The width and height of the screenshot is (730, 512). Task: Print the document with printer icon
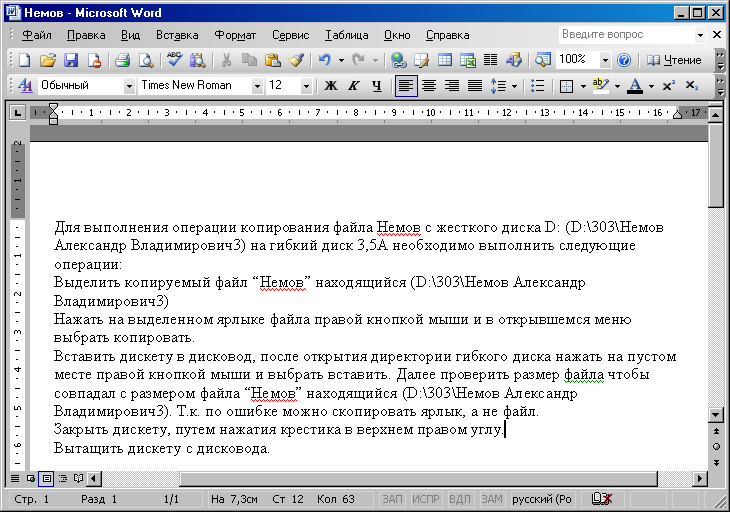[122, 60]
